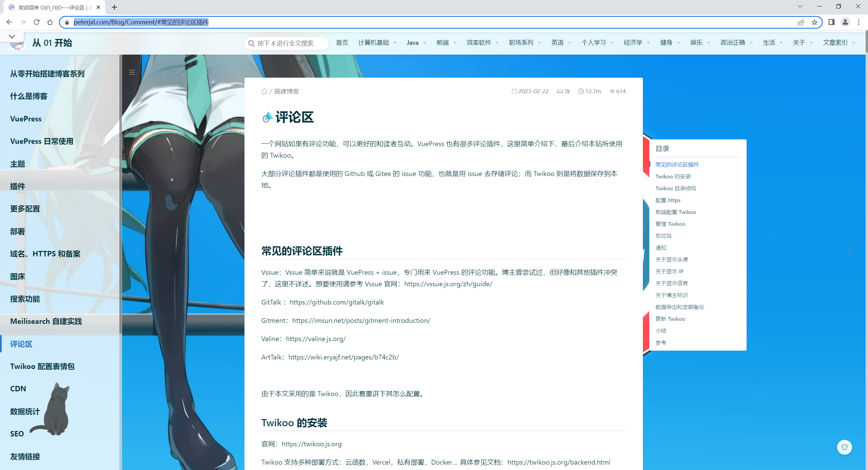Screen dimensions: 868x470
Task: Expand the 英语 dropdown menu
Action: tap(561, 43)
